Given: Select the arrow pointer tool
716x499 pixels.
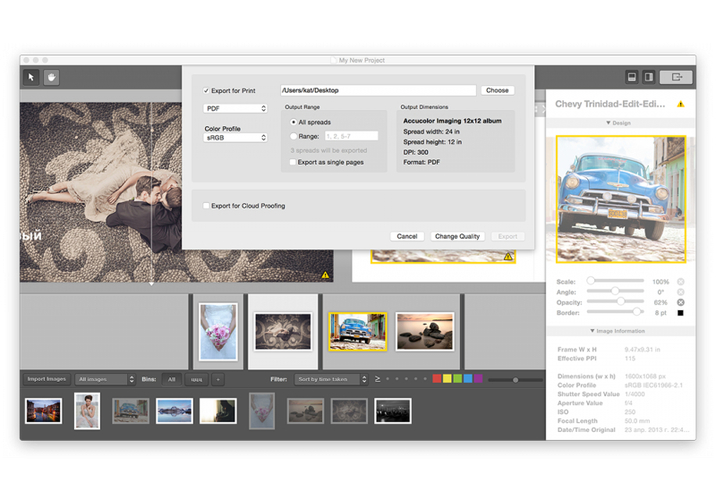Looking at the screenshot, I should [31, 77].
